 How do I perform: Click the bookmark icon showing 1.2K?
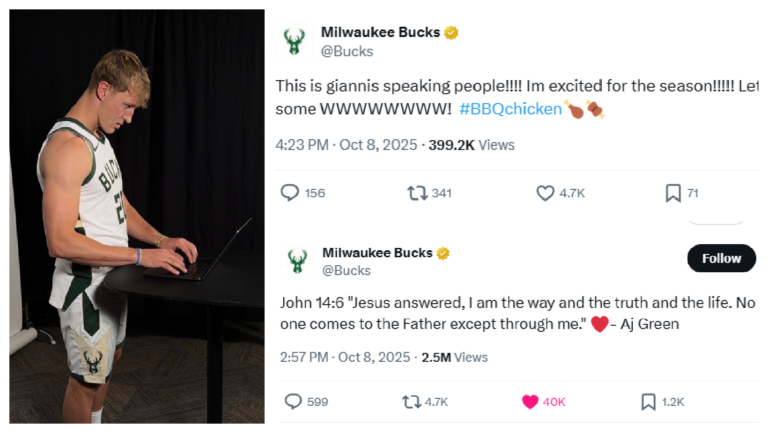pos(648,401)
